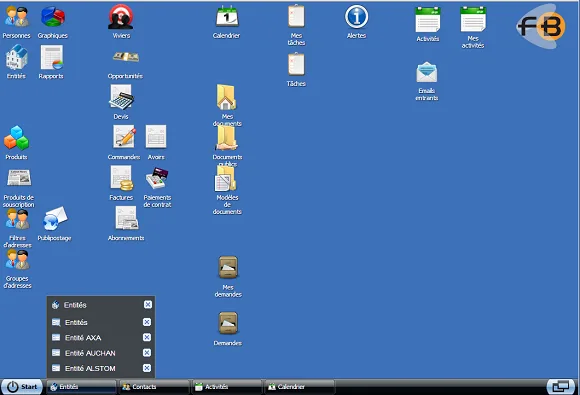Select Entité ALSTOM in the popup list
Viewport: 580px width, 395px height.
[x=94, y=368]
